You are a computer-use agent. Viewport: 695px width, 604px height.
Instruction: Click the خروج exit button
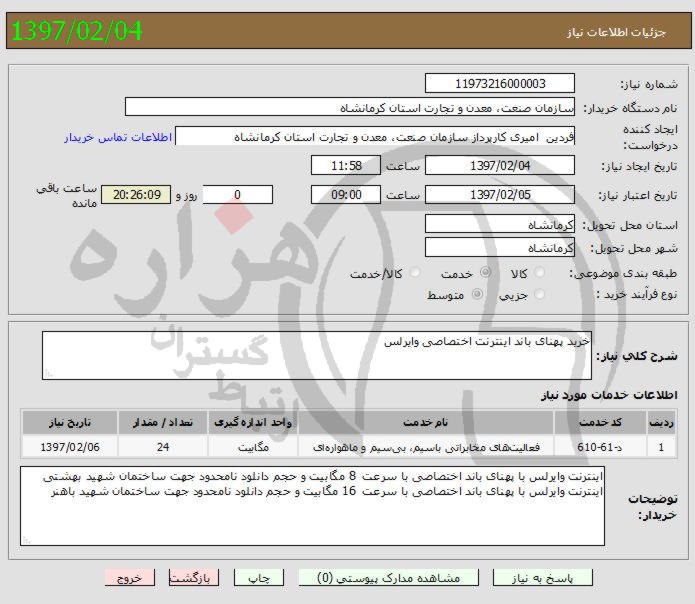(x=130, y=578)
